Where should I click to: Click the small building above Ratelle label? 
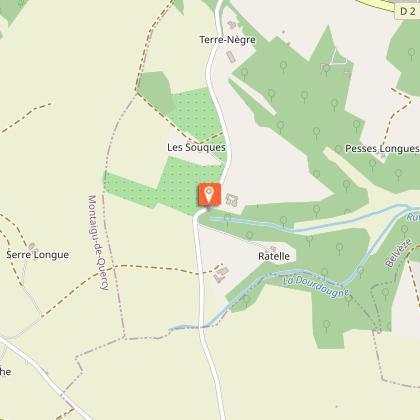tap(273, 248)
